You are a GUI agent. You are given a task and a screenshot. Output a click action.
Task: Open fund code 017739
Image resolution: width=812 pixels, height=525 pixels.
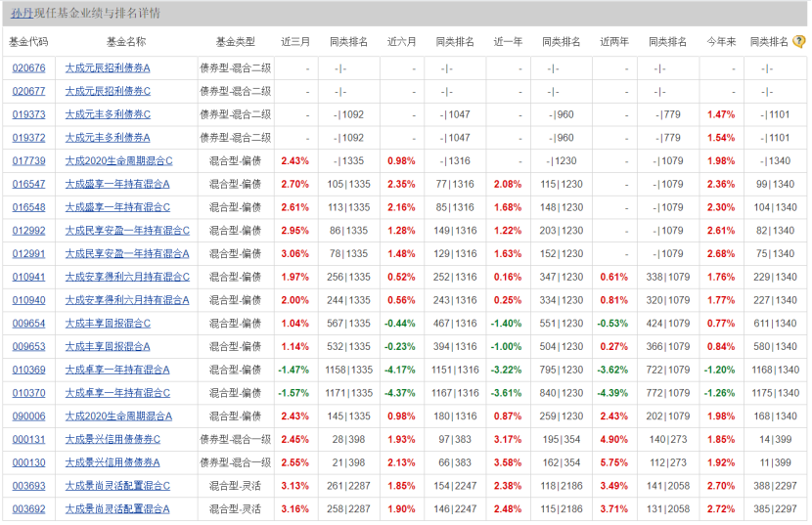(x=29, y=161)
